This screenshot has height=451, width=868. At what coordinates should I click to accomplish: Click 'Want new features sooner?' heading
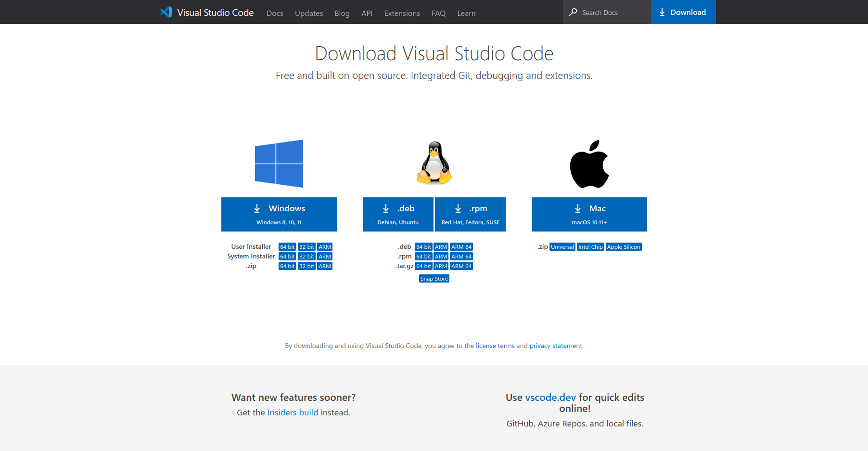(294, 398)
